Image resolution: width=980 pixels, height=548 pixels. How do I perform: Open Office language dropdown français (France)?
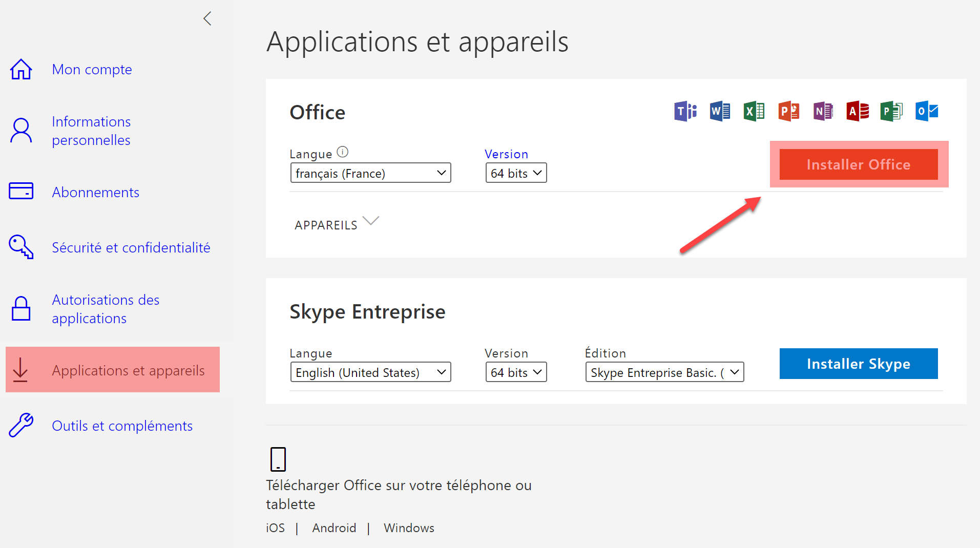pos(370,173)
